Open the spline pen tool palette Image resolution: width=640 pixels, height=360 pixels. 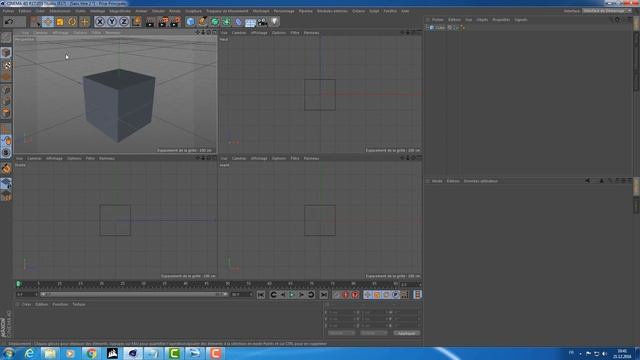point(202,22)
